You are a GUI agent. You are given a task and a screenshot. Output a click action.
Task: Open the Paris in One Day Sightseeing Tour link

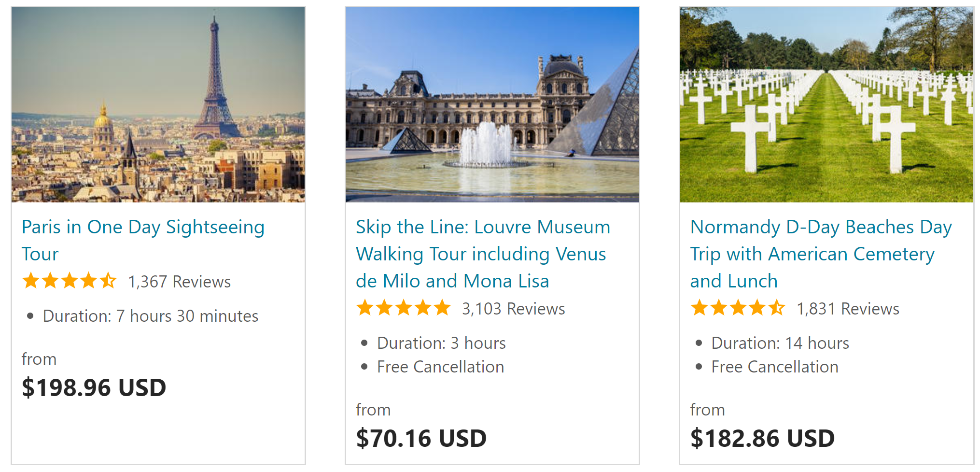click(x=143, y=240)
